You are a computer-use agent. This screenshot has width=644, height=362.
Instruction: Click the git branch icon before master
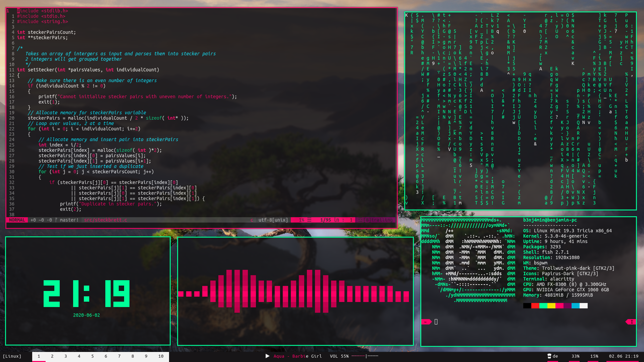[x=56, y=220]
